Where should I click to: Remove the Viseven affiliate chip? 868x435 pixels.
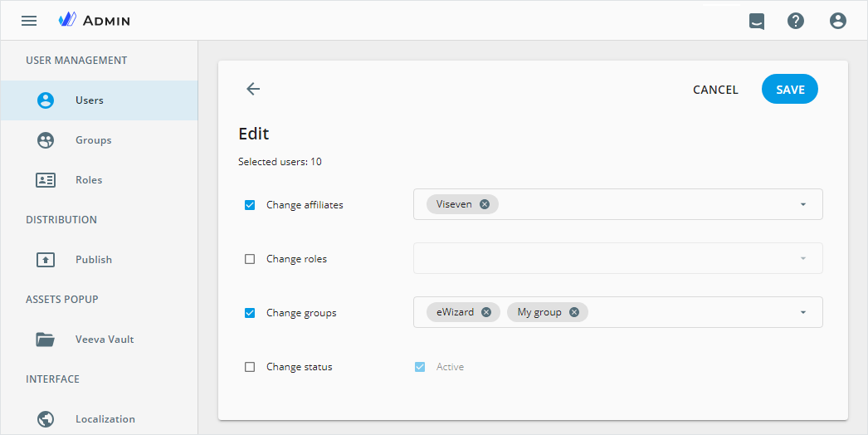pos(485,204)
